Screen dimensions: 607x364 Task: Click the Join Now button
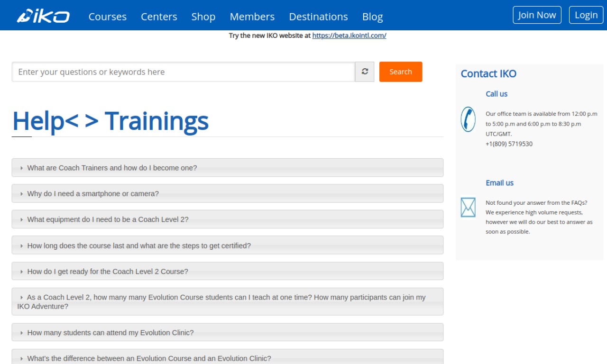pos(537,15)
